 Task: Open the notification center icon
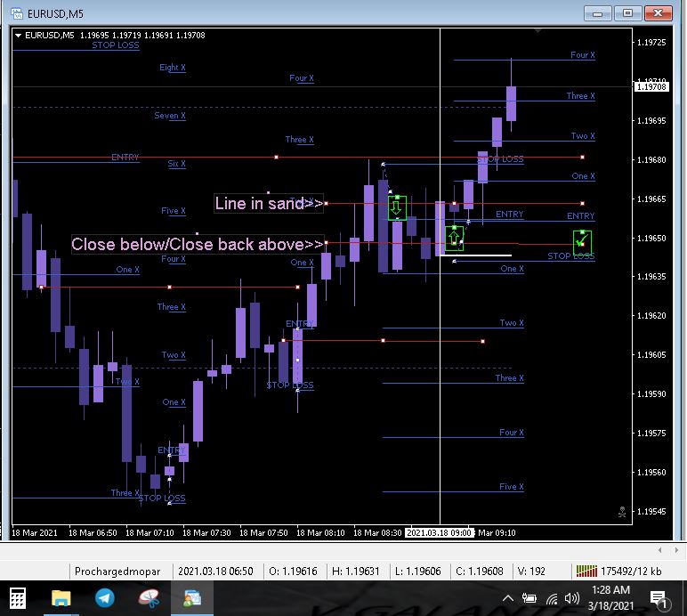[659, 599]
